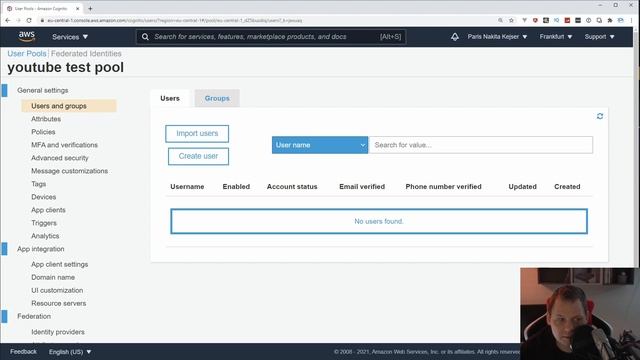This screenshot has width=640, height=360.
Task: Click the zoom magnifier icon in address bar
Action: click(x=500, y=20)
